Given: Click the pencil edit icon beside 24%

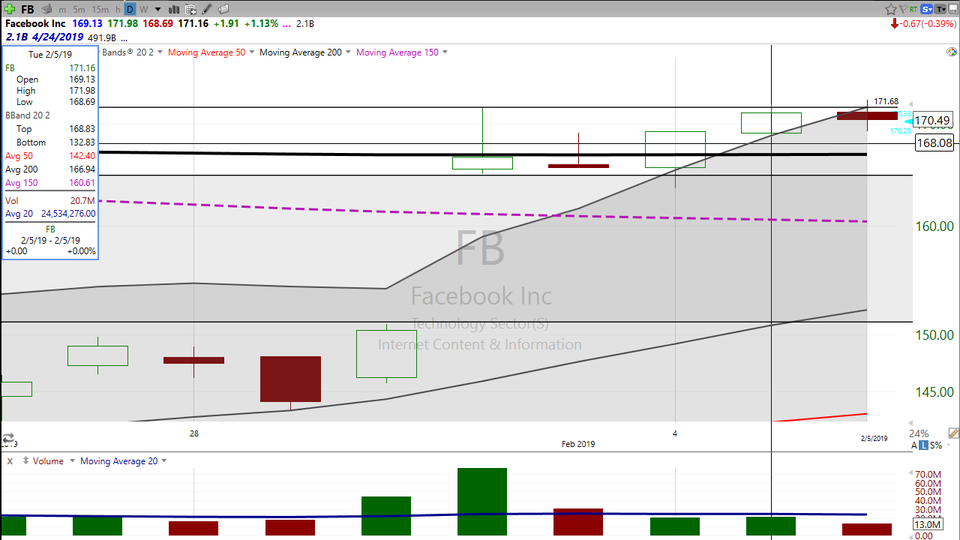Looking at the screenshot, I should 953,433.
